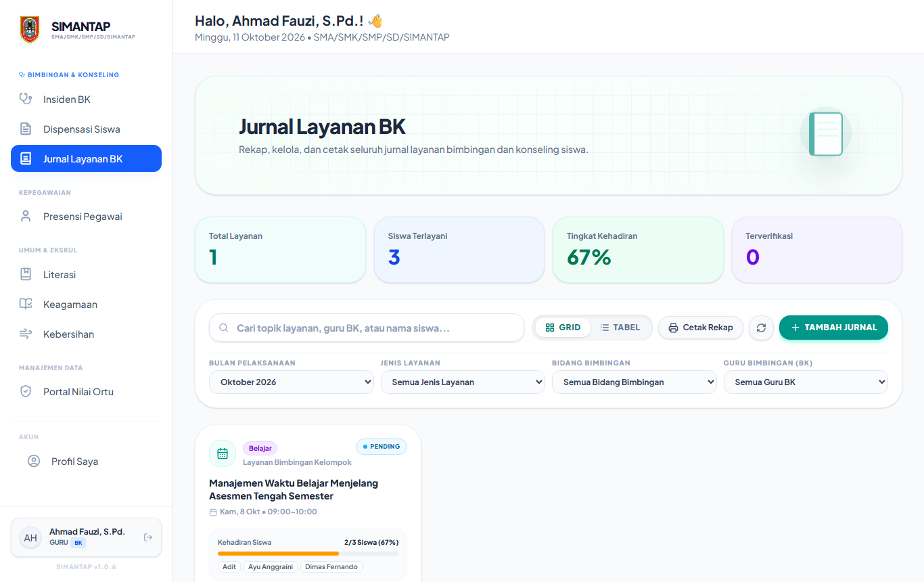Click the calendar icon on the journal card
Viewport: 924px width, 582px height.
coord(223,453)
